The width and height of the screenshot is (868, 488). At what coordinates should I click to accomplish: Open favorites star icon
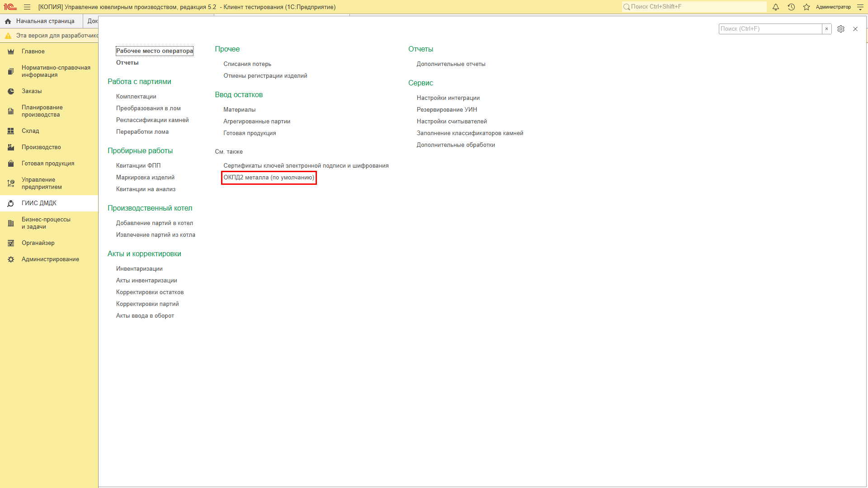click(807, 7)
